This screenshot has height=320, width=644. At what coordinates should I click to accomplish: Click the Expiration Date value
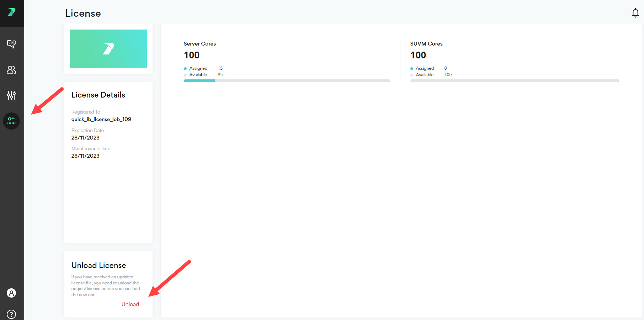pyautogui.click(x=85, y=138)
